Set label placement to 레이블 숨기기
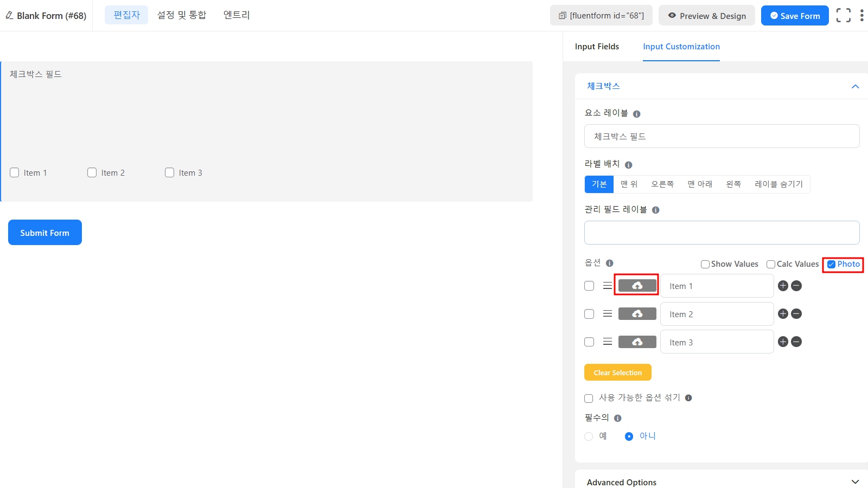Screen dimensions: 868x488 click(x=778, y=184)
